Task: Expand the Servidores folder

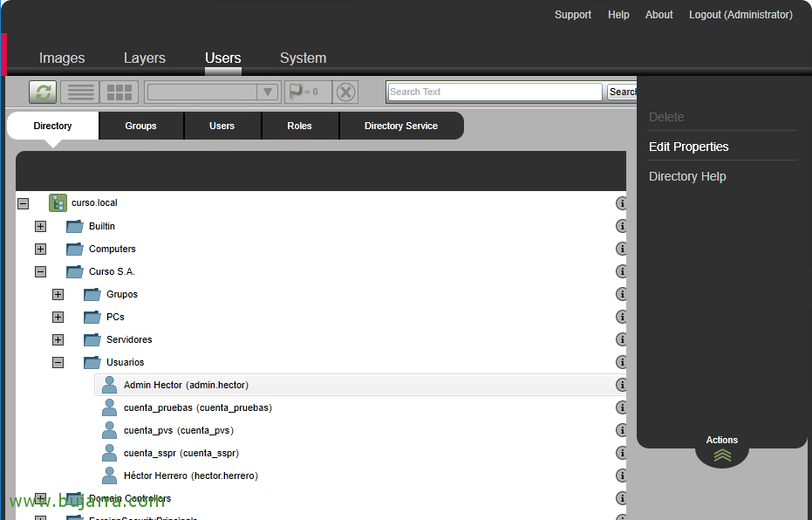Action: [x=58, y=339]
